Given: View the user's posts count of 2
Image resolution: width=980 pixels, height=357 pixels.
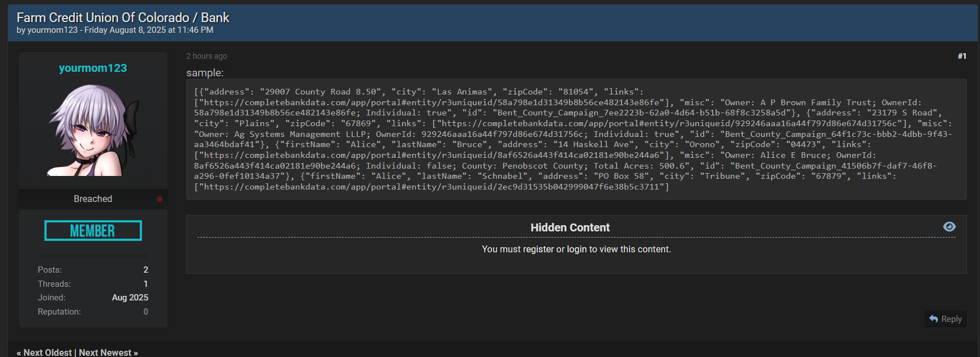Looking at the screenshot, I should 145,270.
